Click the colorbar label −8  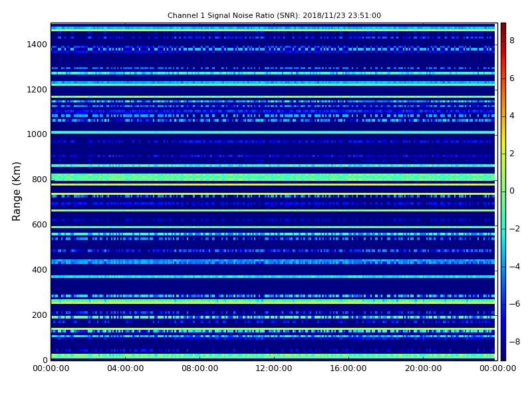click(x=514, y=342)
